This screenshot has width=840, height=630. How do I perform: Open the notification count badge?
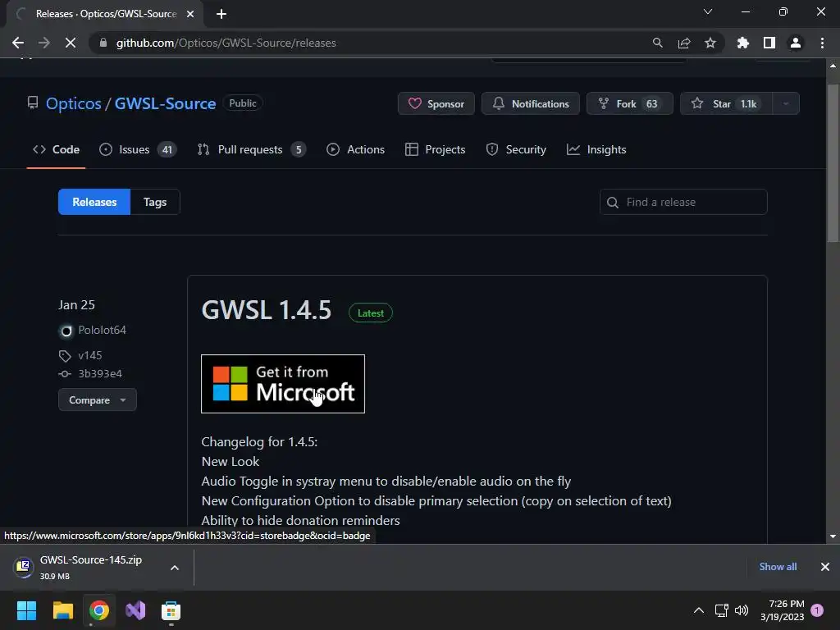coord(817,610)
